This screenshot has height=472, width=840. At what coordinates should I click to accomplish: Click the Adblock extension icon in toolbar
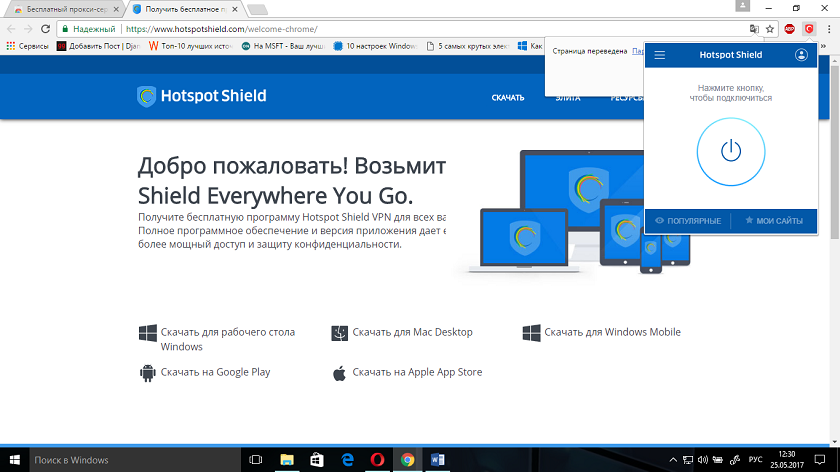point(790,29)
